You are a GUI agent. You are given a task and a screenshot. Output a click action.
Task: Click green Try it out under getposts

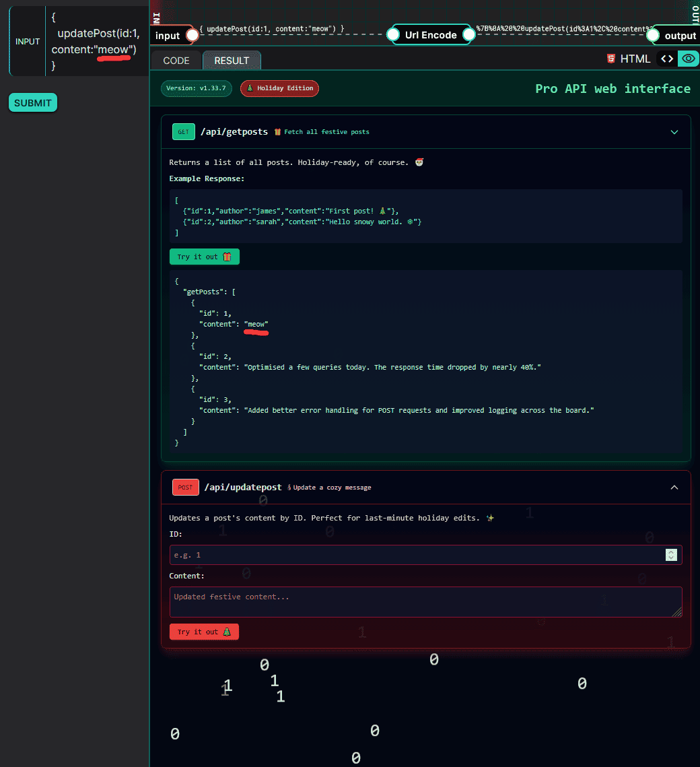204,257
